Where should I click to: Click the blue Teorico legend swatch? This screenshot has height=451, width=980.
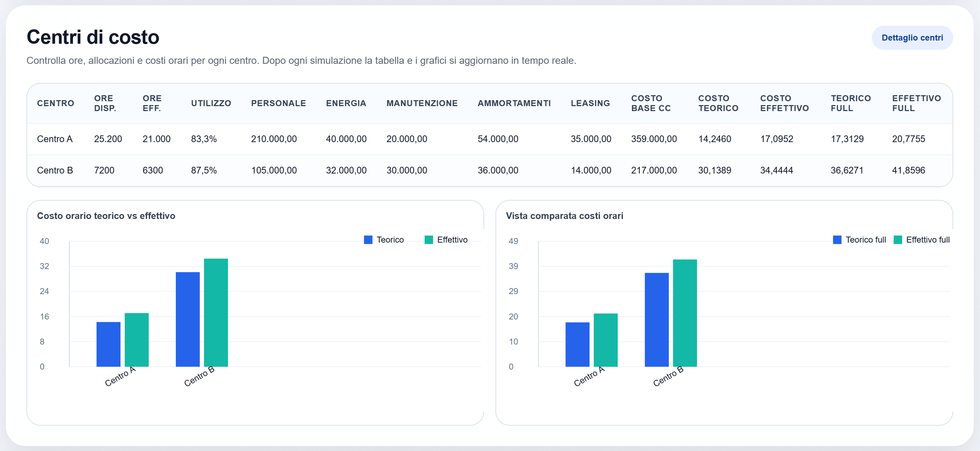(368, 240)
